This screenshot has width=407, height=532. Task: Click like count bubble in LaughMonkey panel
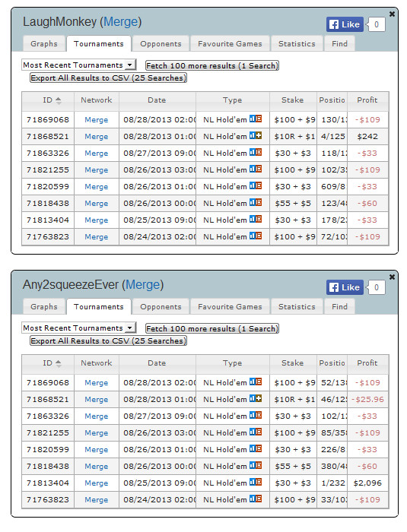coord(376,24)
